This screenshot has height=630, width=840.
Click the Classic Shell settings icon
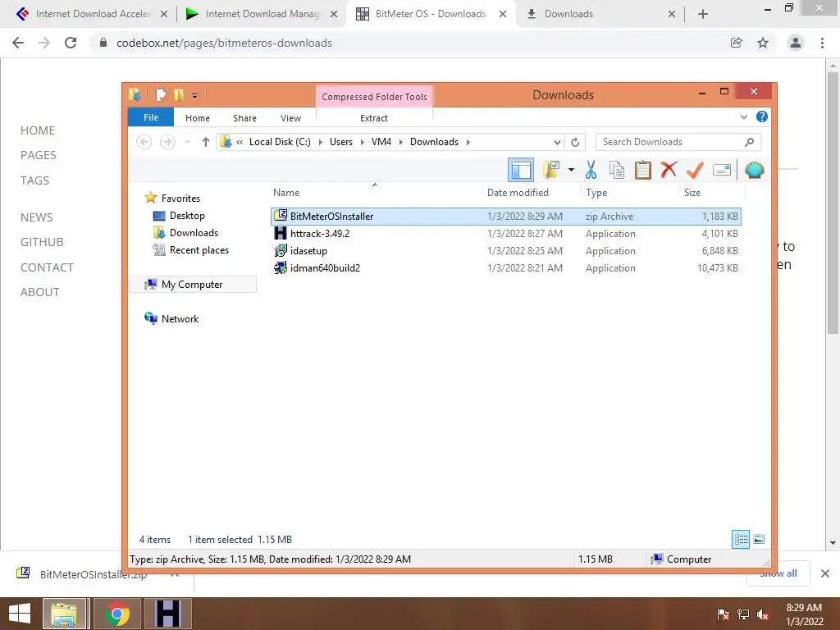point(755,171)
